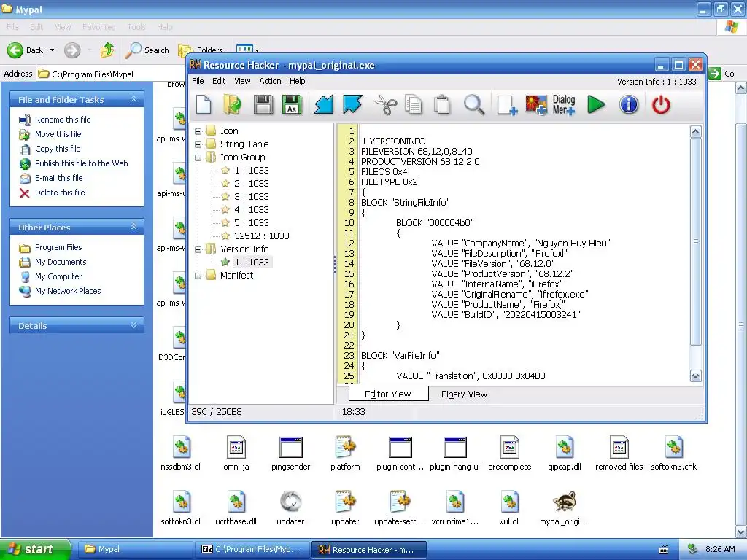Add a new blank resource icon
Viewport: 747px width, 560px height.
[x=506, y=105]
